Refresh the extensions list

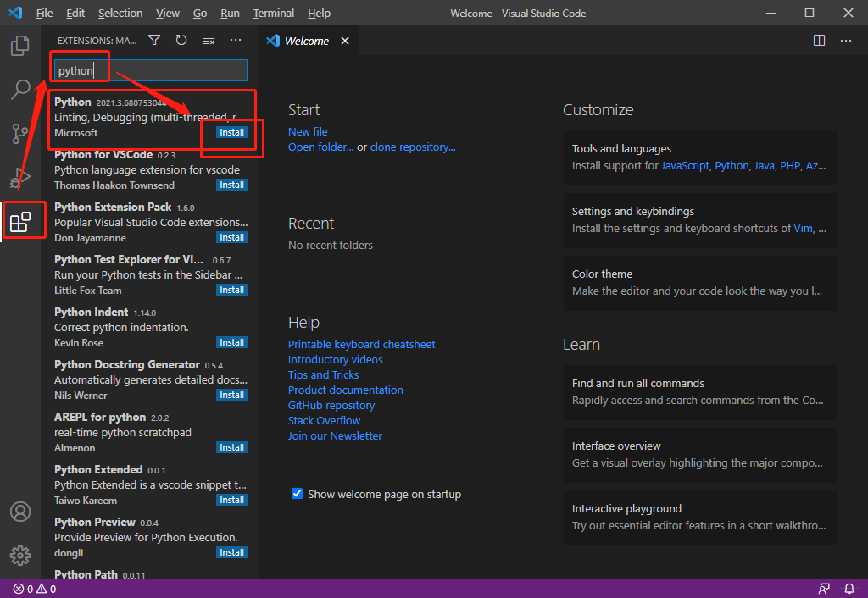pos(181,39)
